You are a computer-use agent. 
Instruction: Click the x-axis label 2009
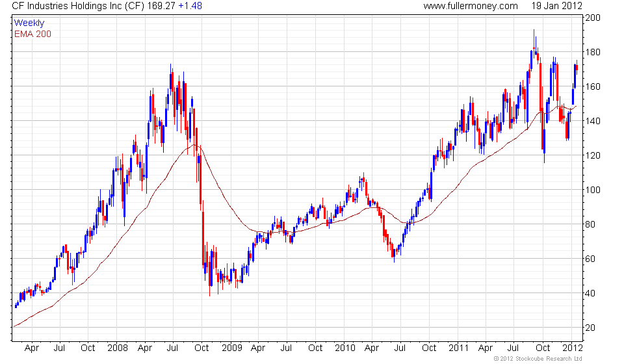231,348
